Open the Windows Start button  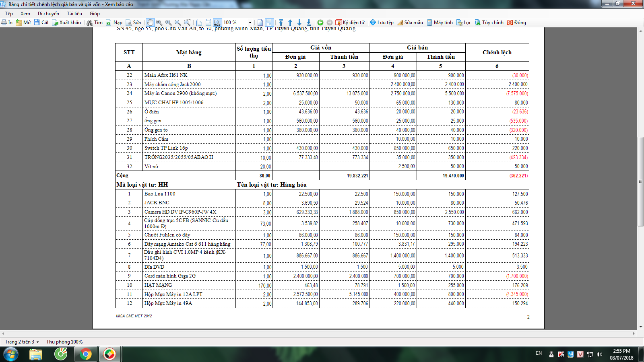coord(11,354)
